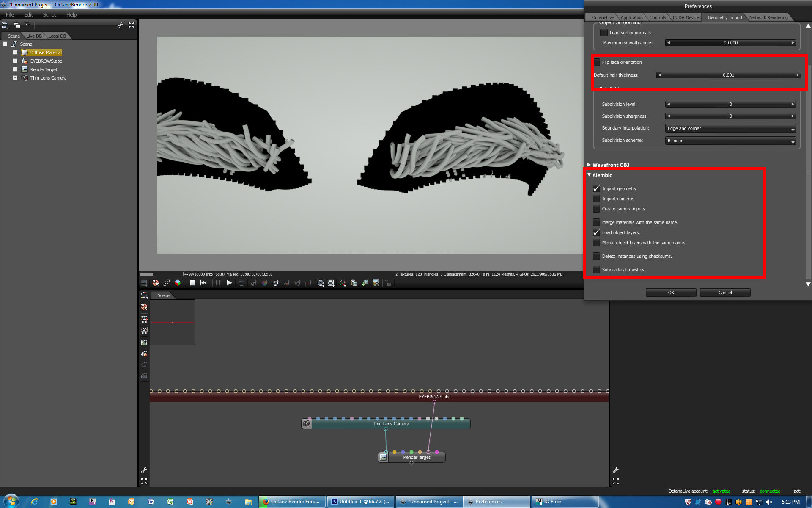Uncheck Load object layers option
Image resolution: width=812 pixels, height=508 pixels.
pos(596,232)
